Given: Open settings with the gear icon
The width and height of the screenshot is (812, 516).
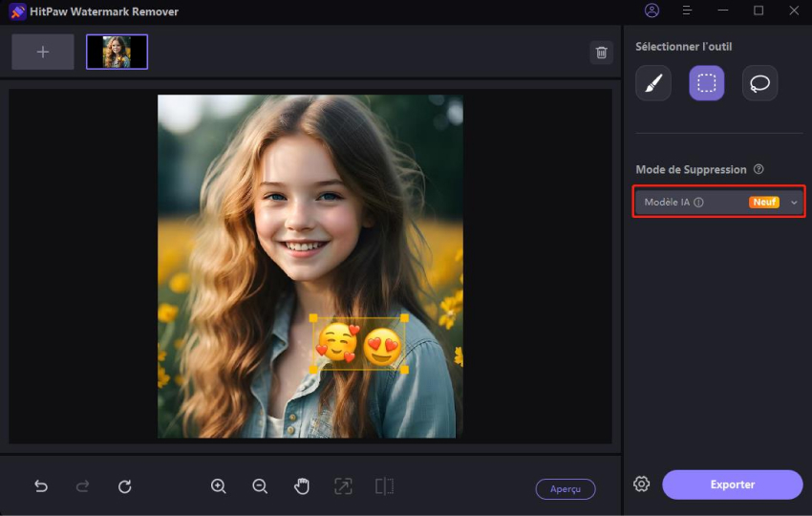Looking at the screenshot, I should click(x=641, y=484).
